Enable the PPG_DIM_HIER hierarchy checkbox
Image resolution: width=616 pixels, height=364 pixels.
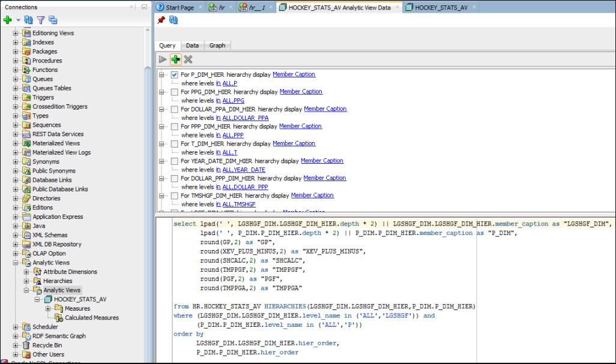174,92
